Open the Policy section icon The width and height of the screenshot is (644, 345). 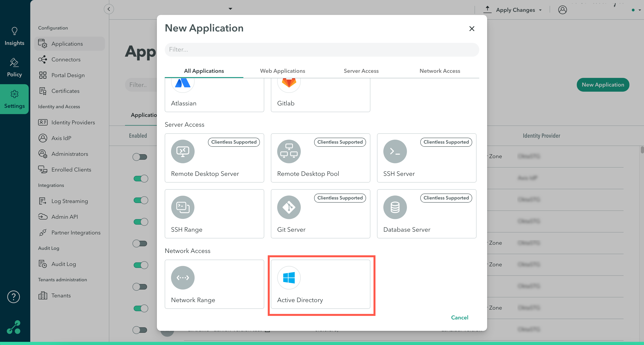pos(14,62)
